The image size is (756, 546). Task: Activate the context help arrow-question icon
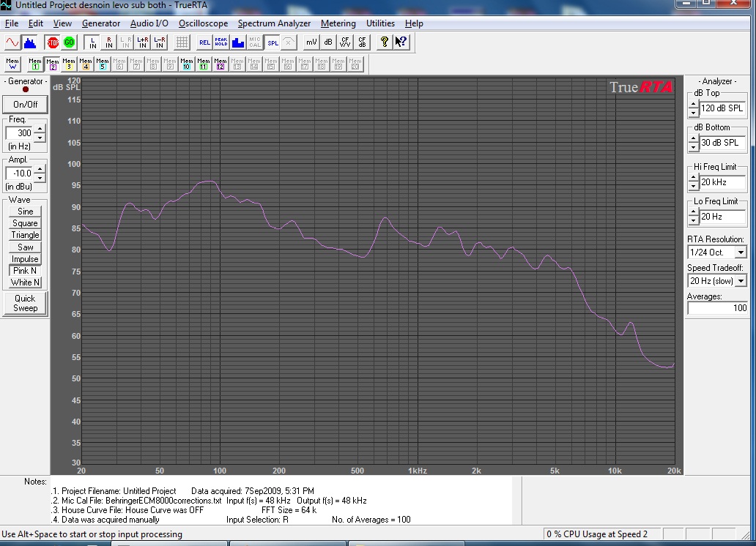(401, 42)
